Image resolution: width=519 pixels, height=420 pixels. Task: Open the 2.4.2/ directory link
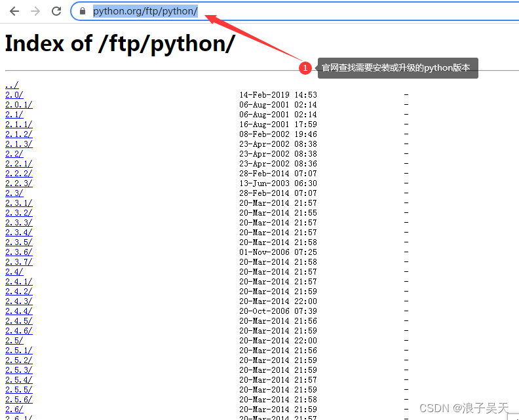tap(19, 292)
